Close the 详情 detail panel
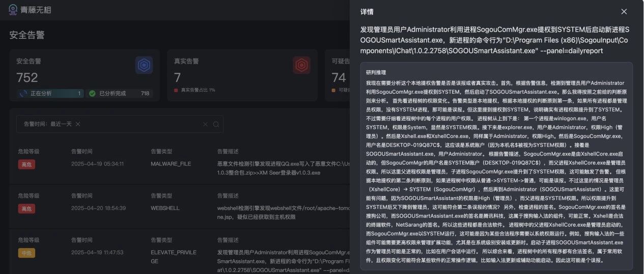 624,12
